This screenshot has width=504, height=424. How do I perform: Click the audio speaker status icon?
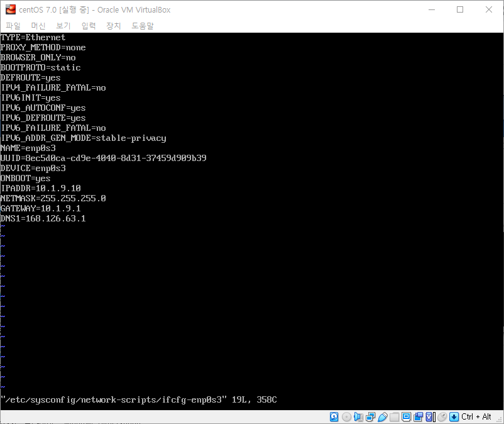tap(358, 417)
